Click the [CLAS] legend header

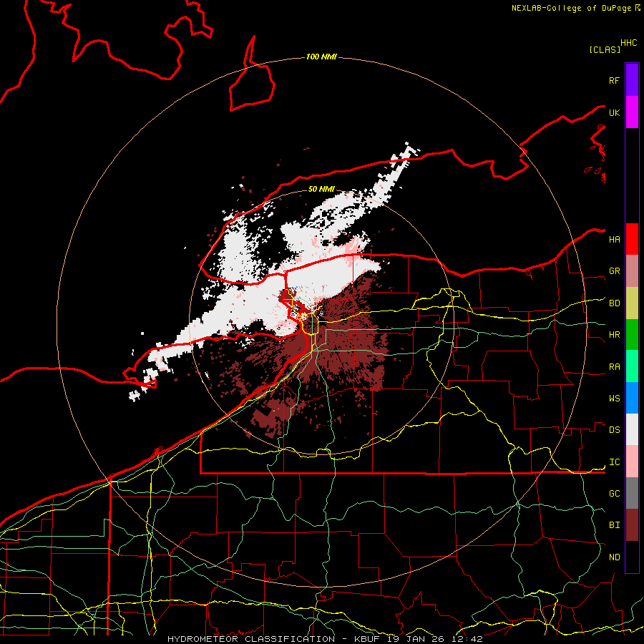pyautogui.click(x=605, y=49)
